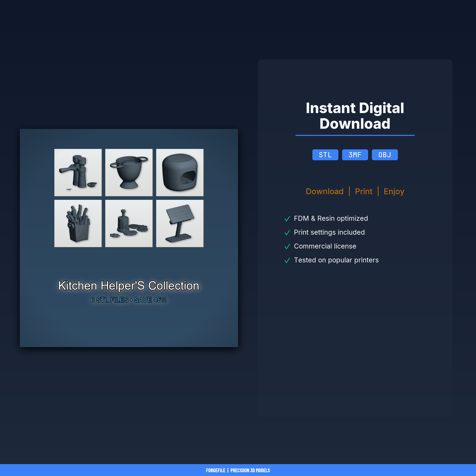This screenshot has width=476, height=476.
Task: Click the STL format badge
Action: (325, 155)
